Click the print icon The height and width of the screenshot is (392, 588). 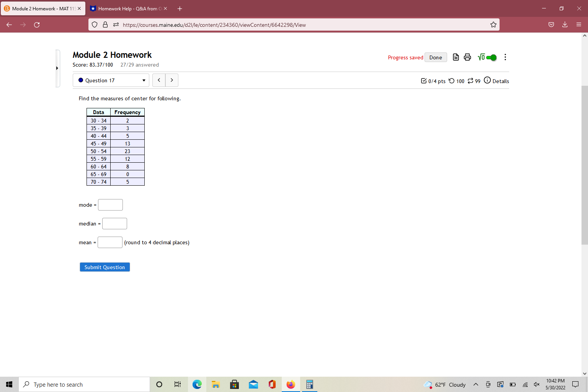point(467,57)
